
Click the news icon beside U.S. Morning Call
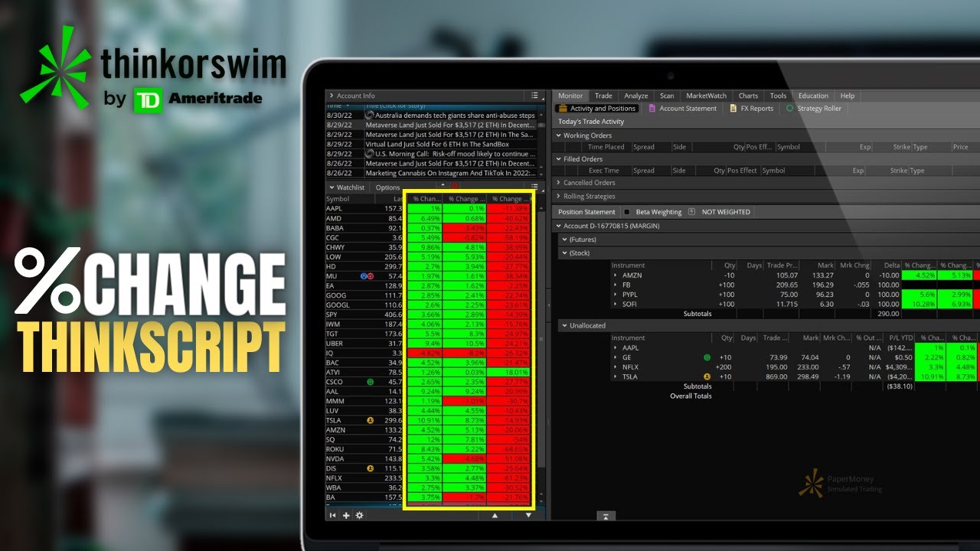pos(370,154)
